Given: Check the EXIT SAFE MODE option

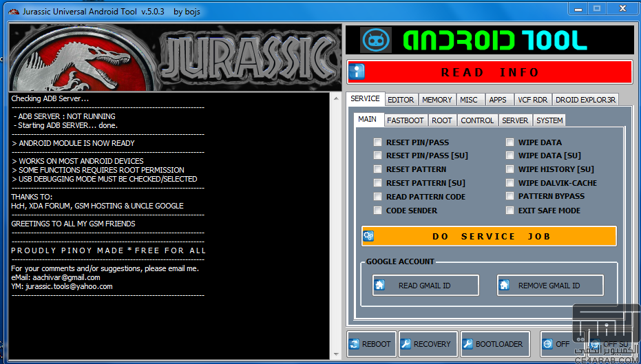Looking at the screenshot, I should (509, 211).
